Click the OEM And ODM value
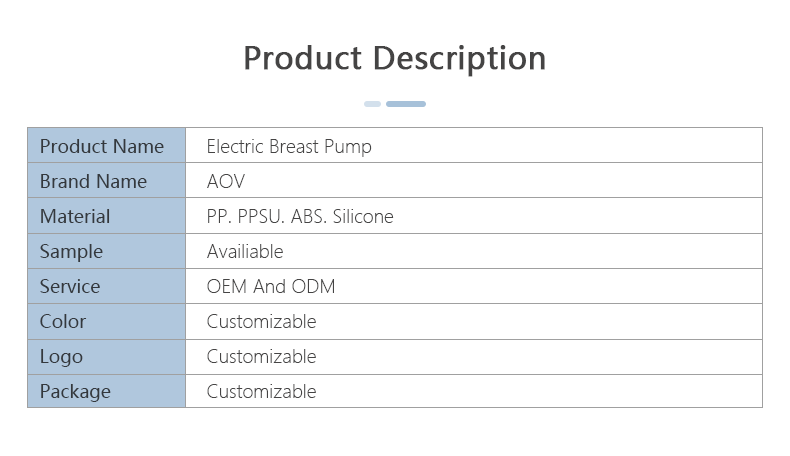This screenshot has width=790, height=456. coord(271,286)
